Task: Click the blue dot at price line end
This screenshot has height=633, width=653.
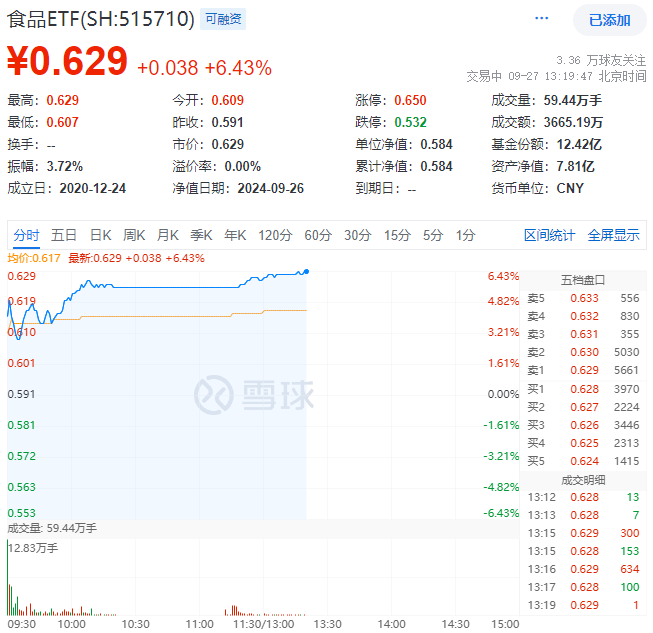Action: click(306, 271)
